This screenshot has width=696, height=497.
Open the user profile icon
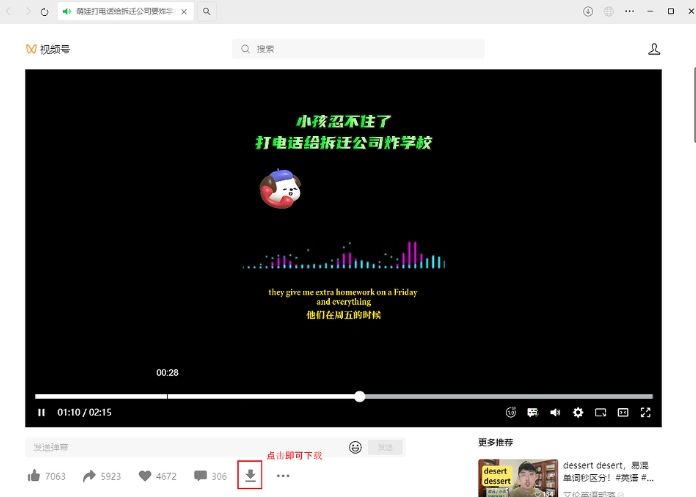[x=654, y=49]
